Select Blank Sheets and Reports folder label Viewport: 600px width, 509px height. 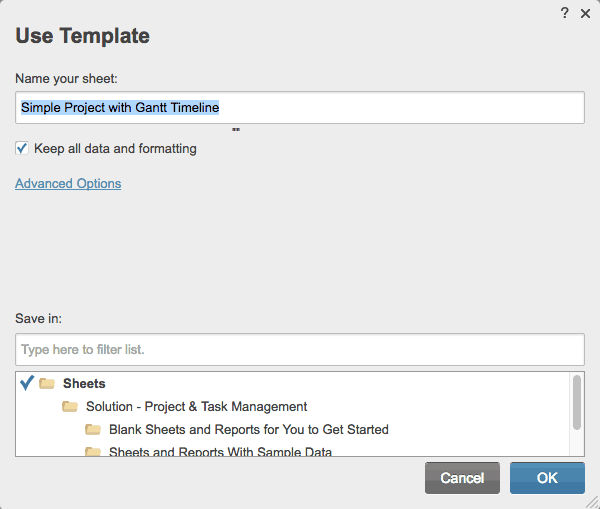point(248,430)
